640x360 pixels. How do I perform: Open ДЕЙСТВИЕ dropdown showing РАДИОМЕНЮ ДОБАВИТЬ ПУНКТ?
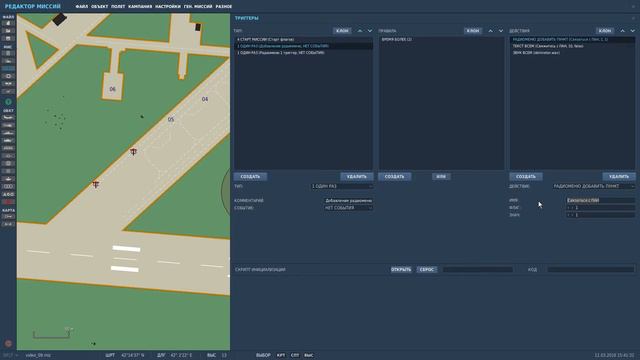tap(594, 186)
